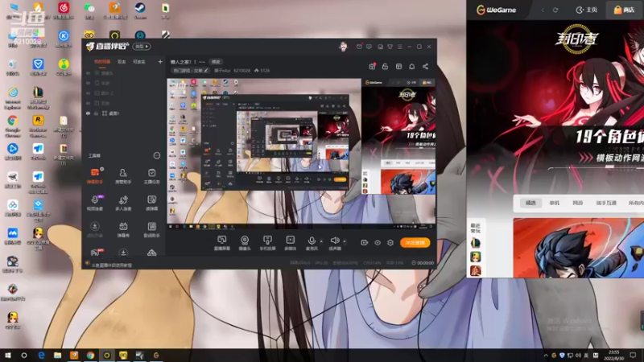The image size is (644, 362).
Task: Open the 读弹幕 tool
Action: 151,203
